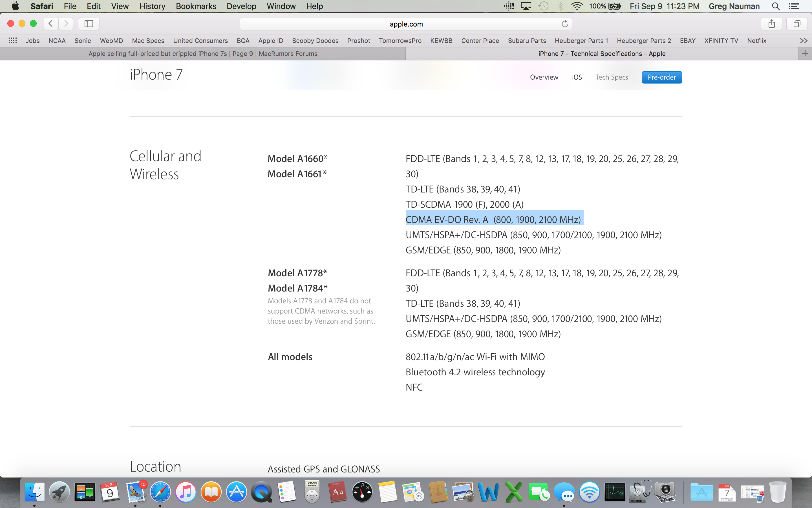Open Notification Center icon
The image size is (812, 508).
794,6
